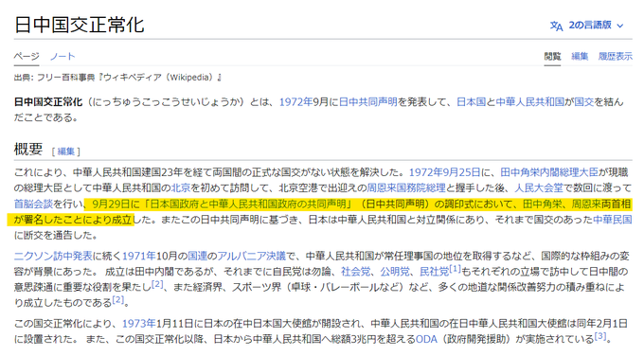Open the 履歴表示 history tab
The image size is (644, 356).
[x=615, y=56]
